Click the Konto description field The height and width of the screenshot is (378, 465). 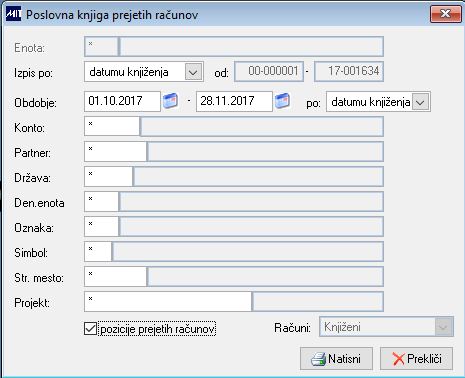[x=262, y=126]
